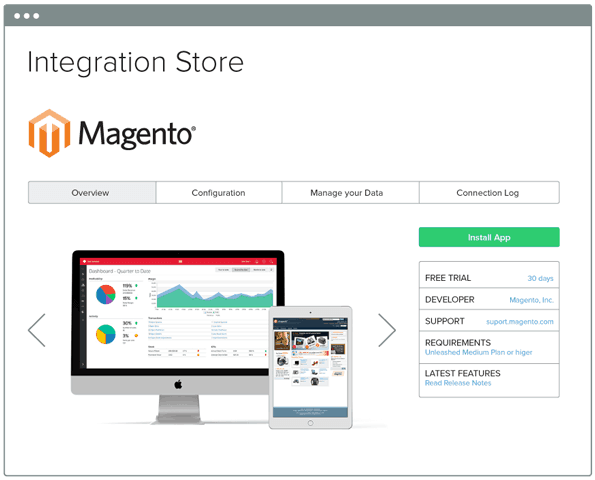Show the previous screenshot with left arrow

(37, 330)
